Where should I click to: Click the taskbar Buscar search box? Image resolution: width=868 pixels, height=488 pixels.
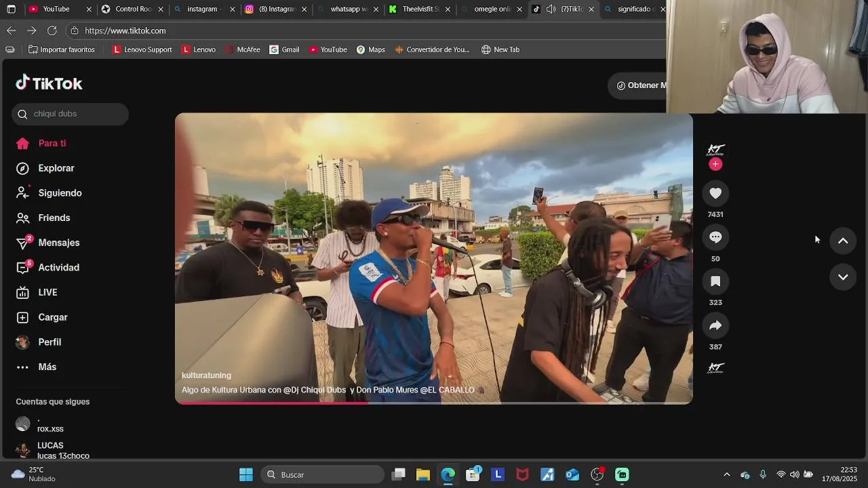pos(323,474)
